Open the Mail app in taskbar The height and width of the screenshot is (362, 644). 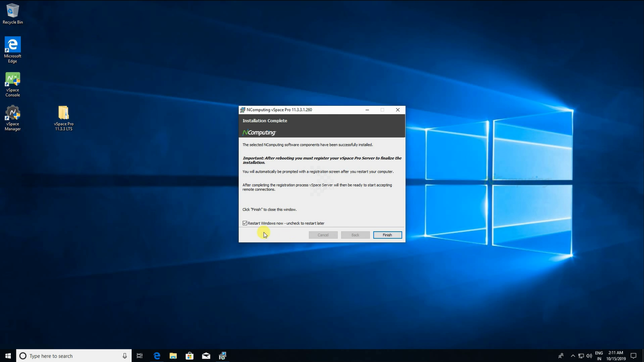coord(206,356)
